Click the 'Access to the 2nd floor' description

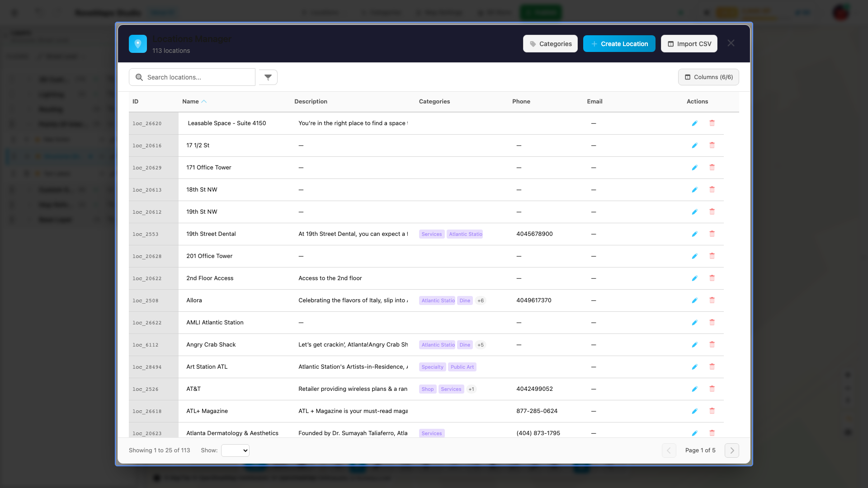330,278
